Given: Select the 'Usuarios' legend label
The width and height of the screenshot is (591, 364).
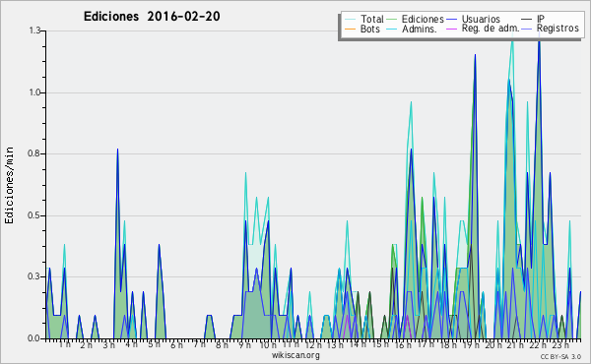Looking at the screenshot, I should coord(481,19).
